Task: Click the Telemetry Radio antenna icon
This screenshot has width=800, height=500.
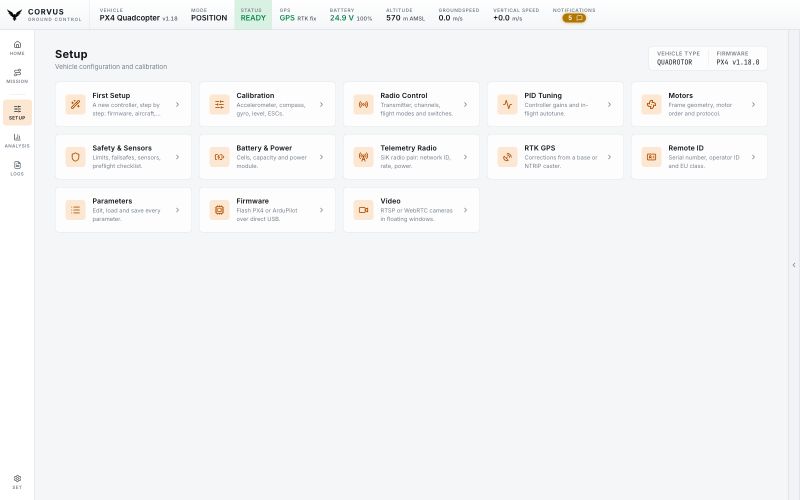Action: (x=363, y=157)
